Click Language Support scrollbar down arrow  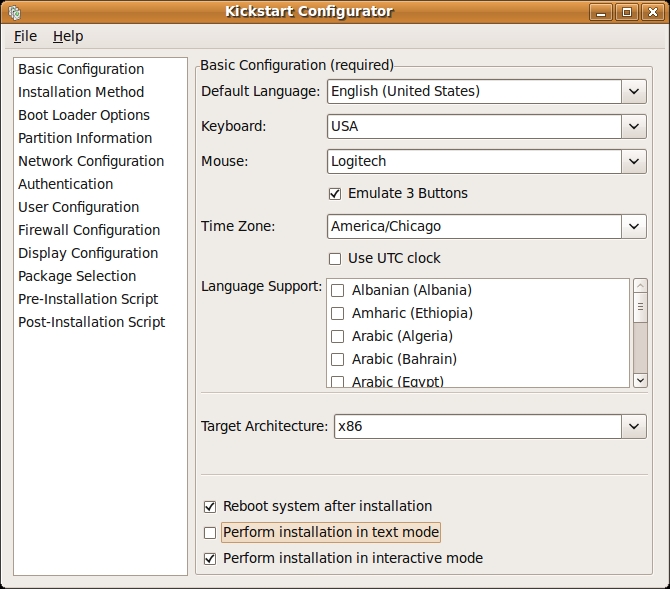tap(640, 379)
